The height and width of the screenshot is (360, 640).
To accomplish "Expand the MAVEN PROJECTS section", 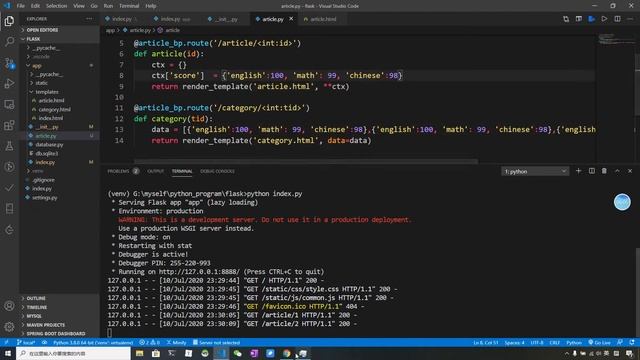I will click(59, 325).
